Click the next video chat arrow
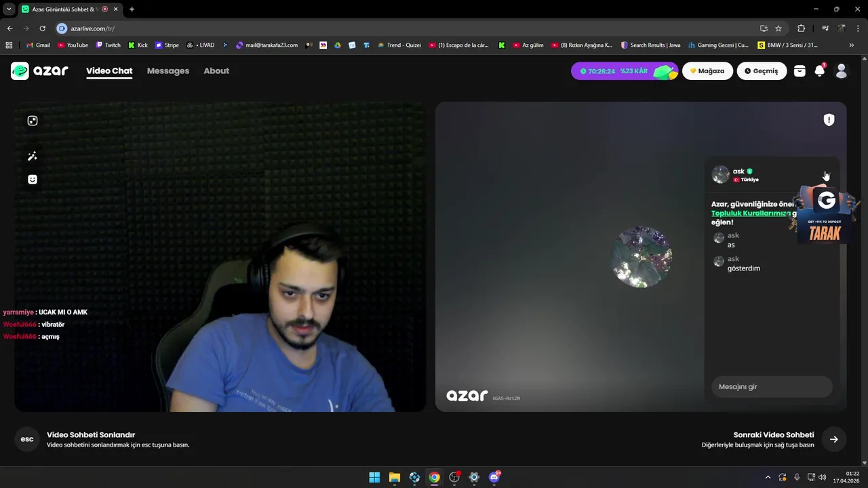 point(833,439)
